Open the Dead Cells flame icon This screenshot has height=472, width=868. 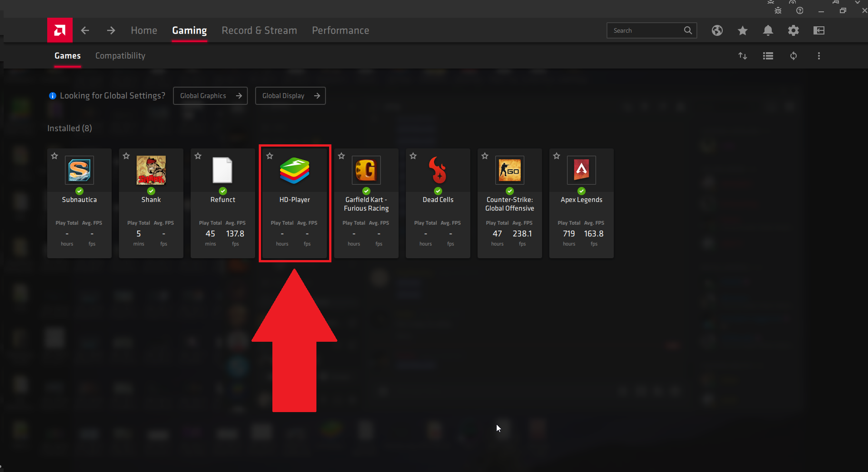pos(438,170)
